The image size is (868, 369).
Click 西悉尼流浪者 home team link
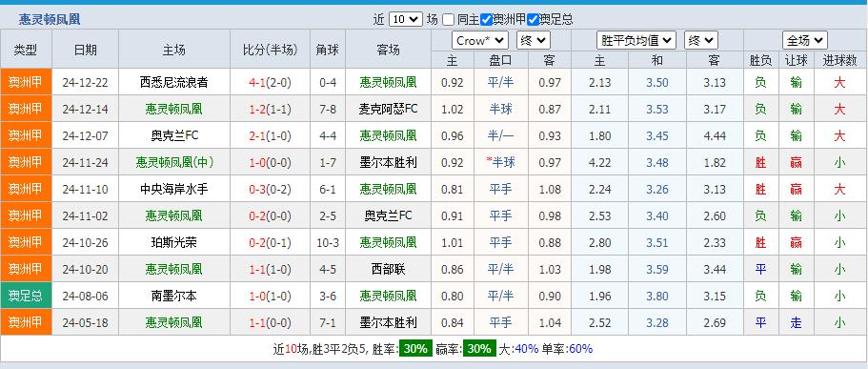(173, 83)
